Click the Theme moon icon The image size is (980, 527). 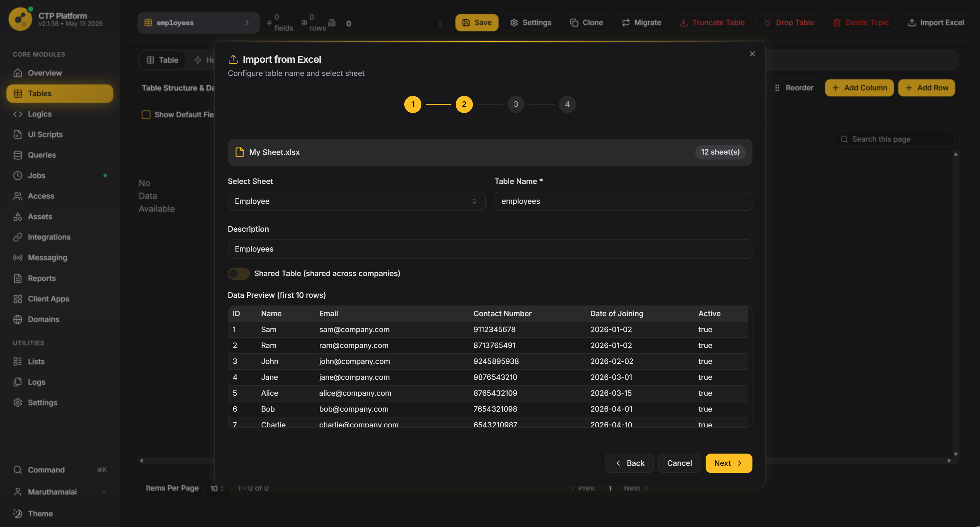point(17,513)
